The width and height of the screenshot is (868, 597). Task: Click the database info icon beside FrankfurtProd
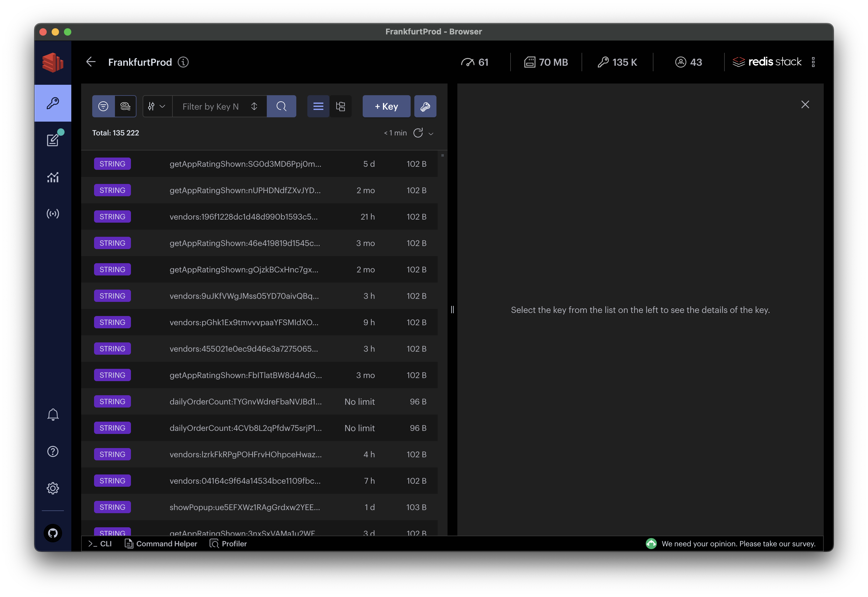pyautogui.click(x=183, y=62)
